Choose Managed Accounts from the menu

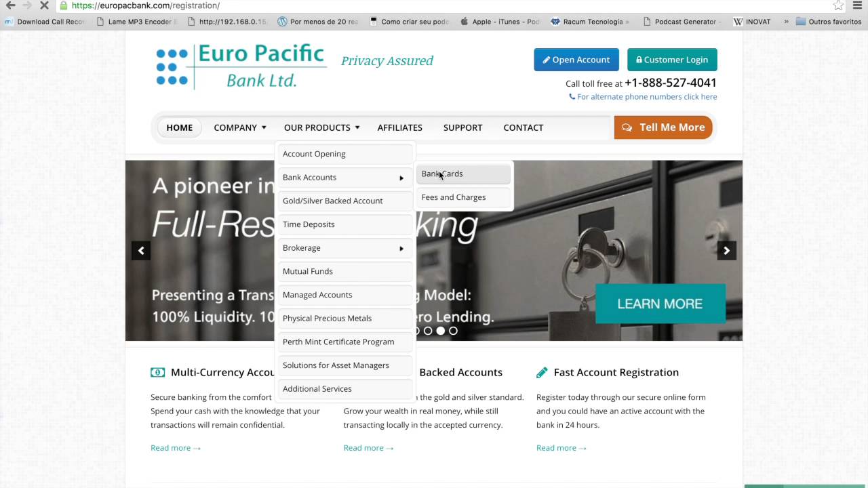[345, 295]
